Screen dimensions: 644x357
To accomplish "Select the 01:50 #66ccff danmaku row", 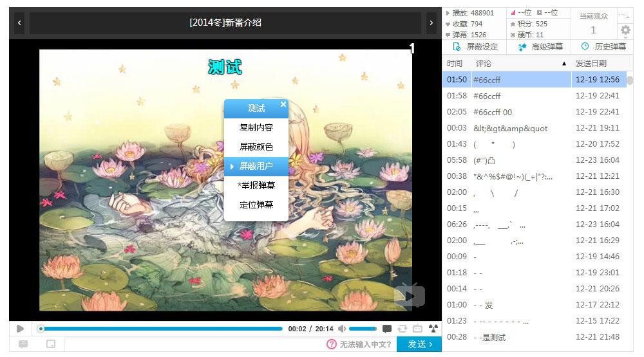I will (x=535, y=80).
